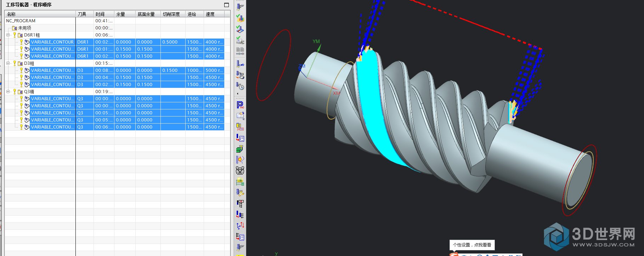Click the yellow arrow tool path edit icon

click(240, 160)
